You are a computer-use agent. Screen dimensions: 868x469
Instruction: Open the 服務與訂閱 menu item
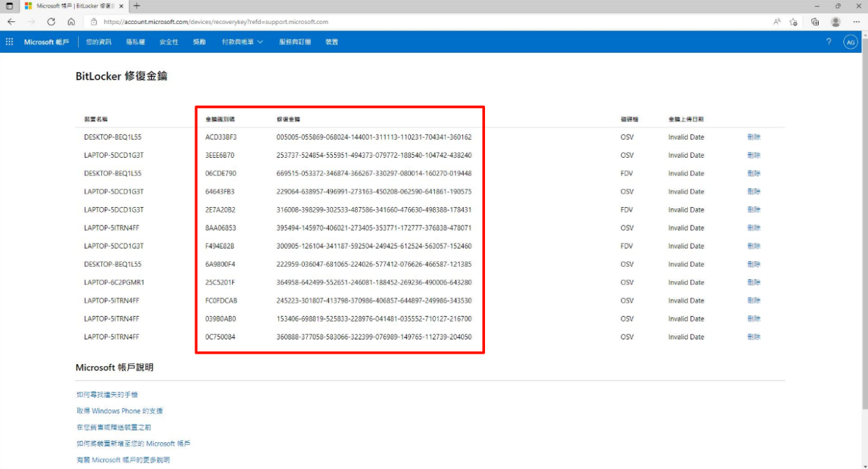tap(295, 42)
